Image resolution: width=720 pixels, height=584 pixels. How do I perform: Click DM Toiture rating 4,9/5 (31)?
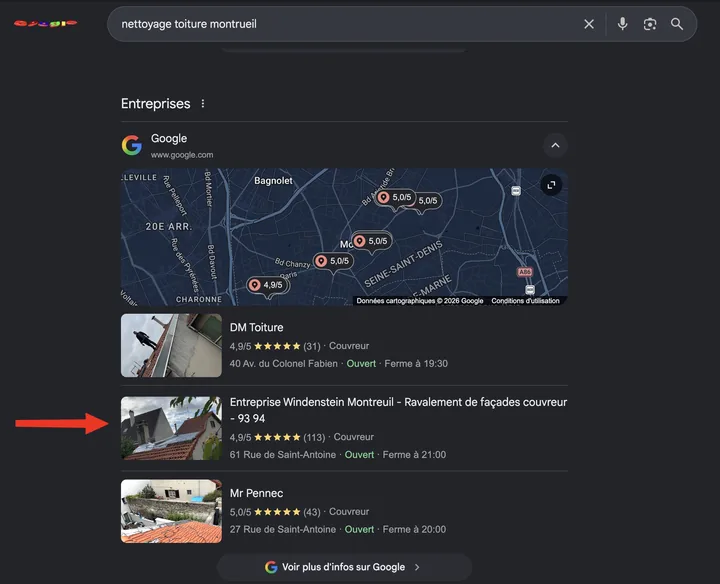point(275,346)
